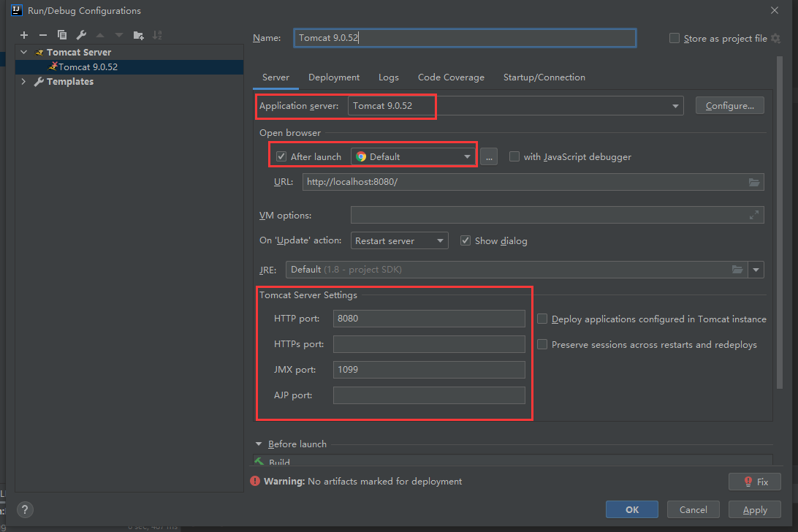
Task: Toggle Show dialog checkbox
Action: click(x=465, y=241)
